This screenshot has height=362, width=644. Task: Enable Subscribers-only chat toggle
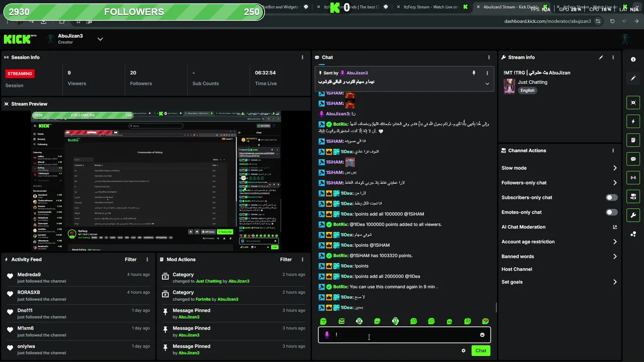[x=612, y=198]
